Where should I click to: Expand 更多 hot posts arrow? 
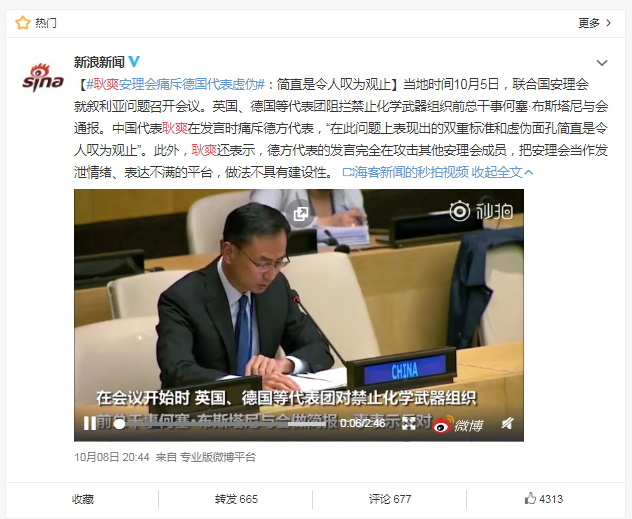point(595,23)
